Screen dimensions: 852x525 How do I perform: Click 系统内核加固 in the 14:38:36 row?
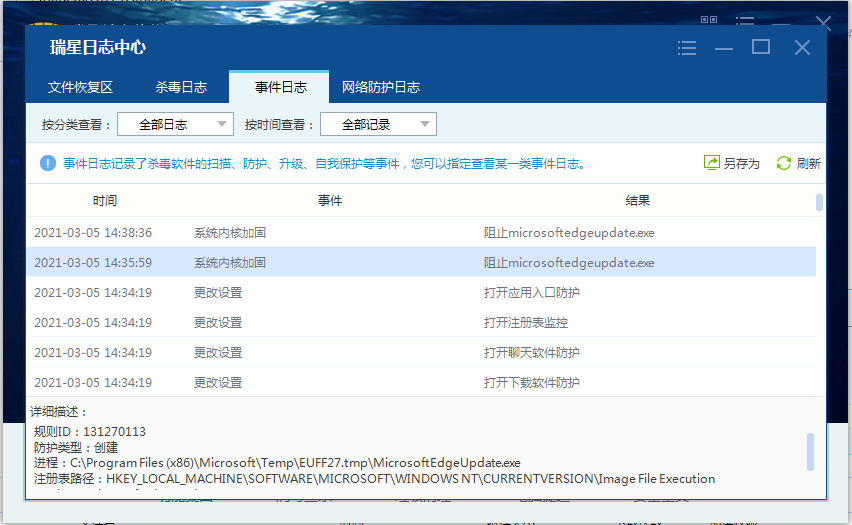tap(230, 233)
